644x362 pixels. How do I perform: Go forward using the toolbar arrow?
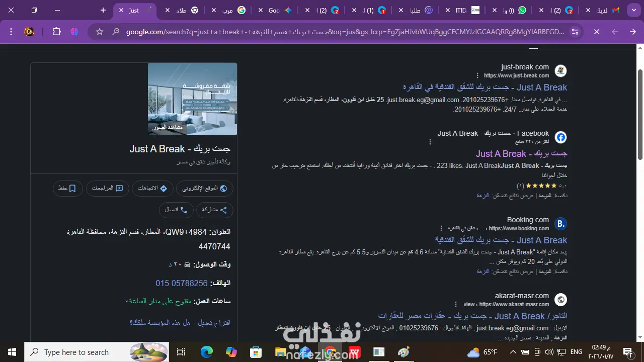coord(633,32)
